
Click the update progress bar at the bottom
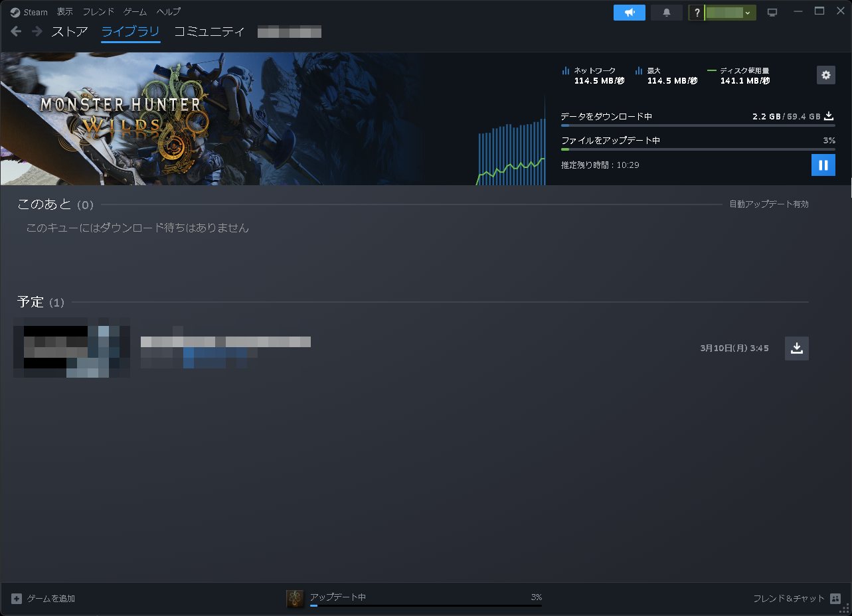(425, 605)
